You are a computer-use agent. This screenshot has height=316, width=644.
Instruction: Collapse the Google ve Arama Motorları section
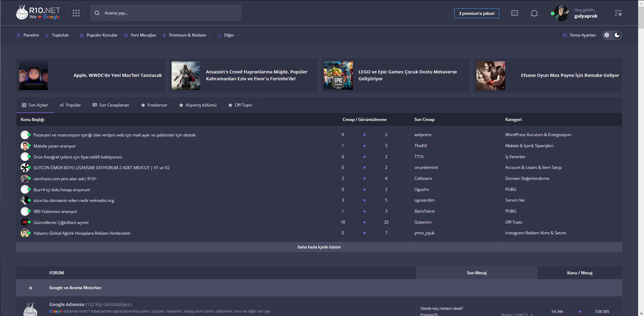(31, 288)
